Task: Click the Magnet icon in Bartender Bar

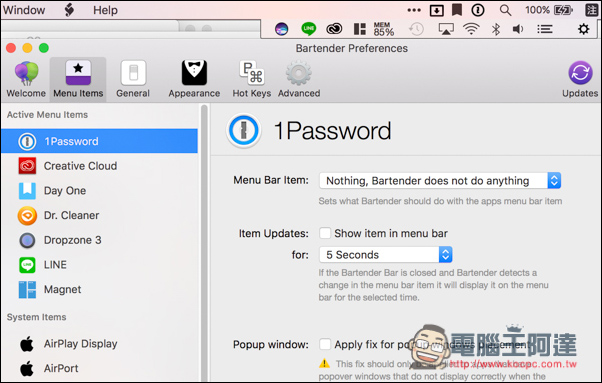Action: (x=360, y=29)
